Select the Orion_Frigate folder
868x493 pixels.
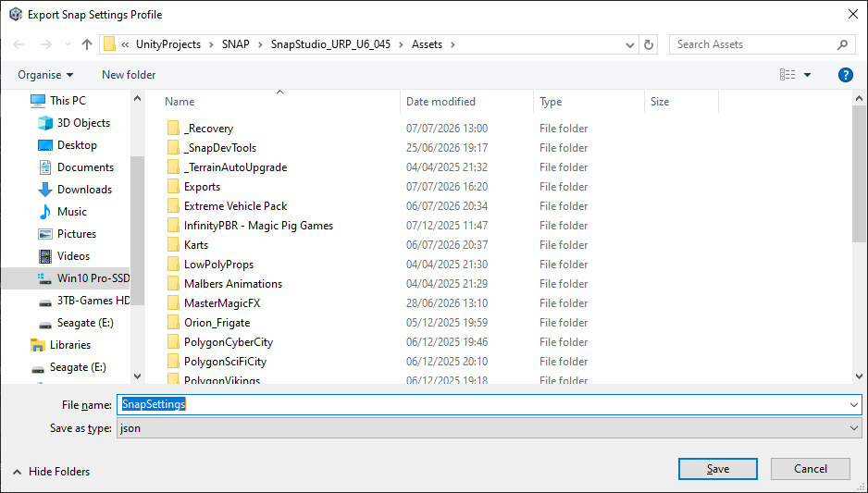pyautogui.click(x=217, y=323)
